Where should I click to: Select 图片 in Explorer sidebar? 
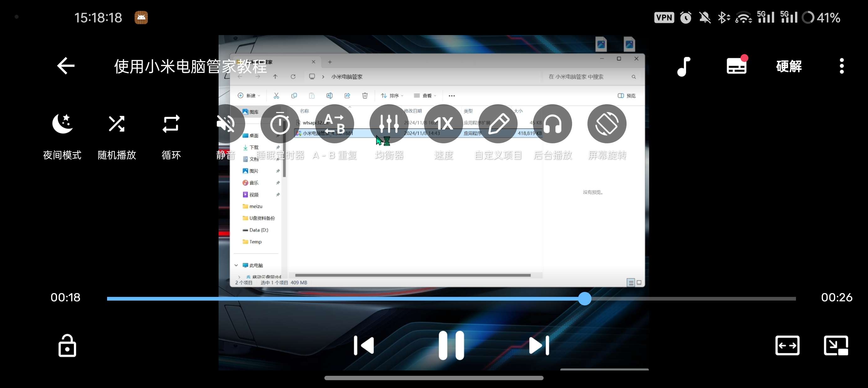click(251, 171)
